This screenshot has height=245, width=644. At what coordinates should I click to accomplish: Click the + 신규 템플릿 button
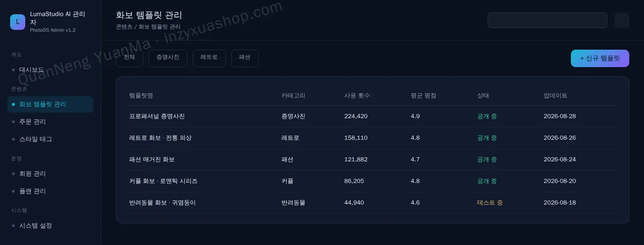pos(600,58)
